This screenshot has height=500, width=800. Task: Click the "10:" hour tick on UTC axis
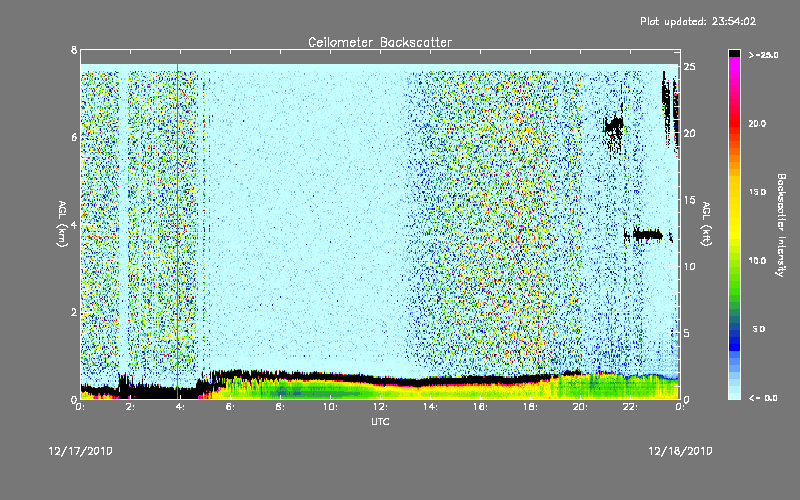tap(330, 407)
